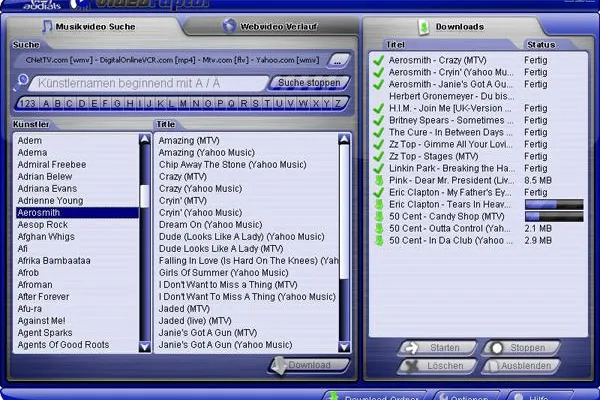
Task: Open source sites options with ellipsis button
Action: [338, 60]
